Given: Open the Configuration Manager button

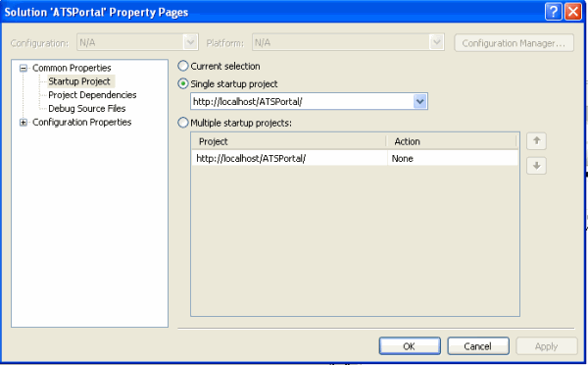Looking at the screenshot, I should (x=514, y=43).
